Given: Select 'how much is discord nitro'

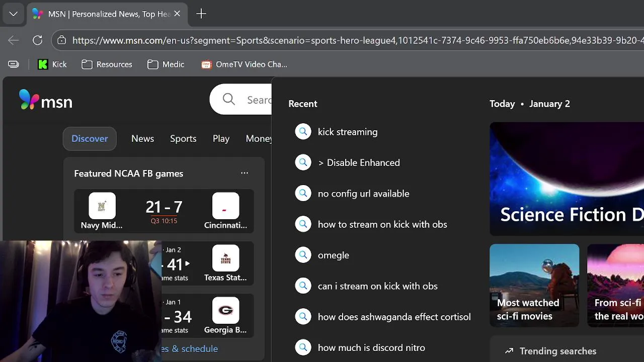Looking at the screenshot, I should tap(371, 348).
